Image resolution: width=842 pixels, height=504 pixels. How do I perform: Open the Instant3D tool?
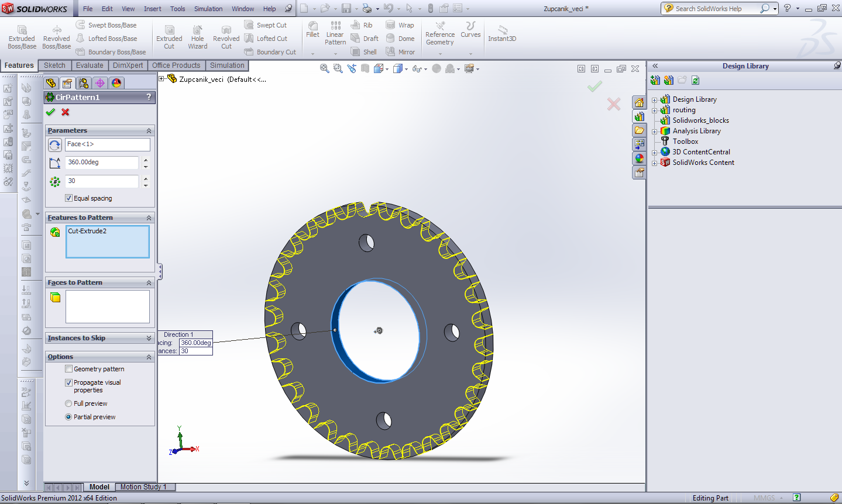tap(502, 33)
